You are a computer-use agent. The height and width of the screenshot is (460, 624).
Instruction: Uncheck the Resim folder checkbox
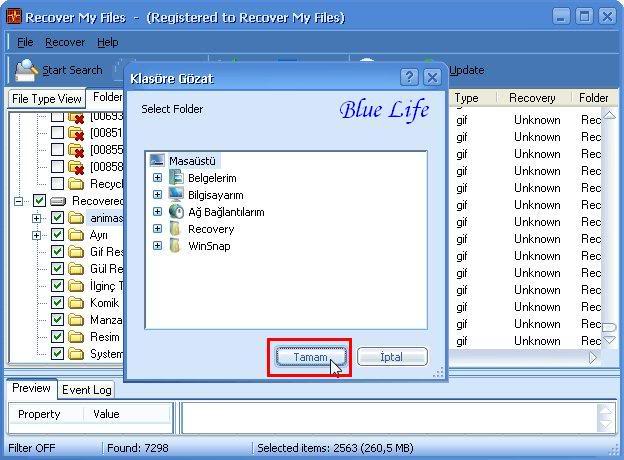click(57, 337)
